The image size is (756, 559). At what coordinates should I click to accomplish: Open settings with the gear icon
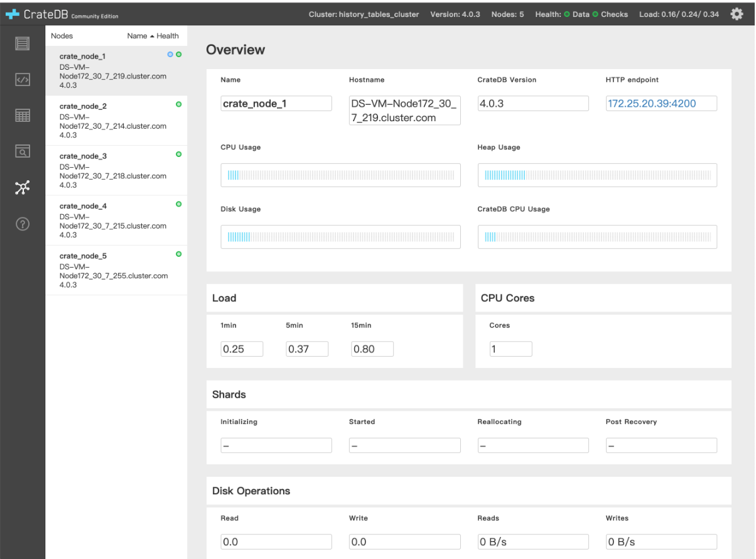click(737, 13)
